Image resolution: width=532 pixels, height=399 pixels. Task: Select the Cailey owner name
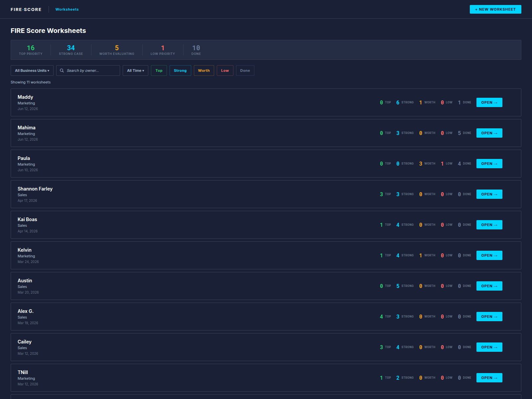coord(25,342)
